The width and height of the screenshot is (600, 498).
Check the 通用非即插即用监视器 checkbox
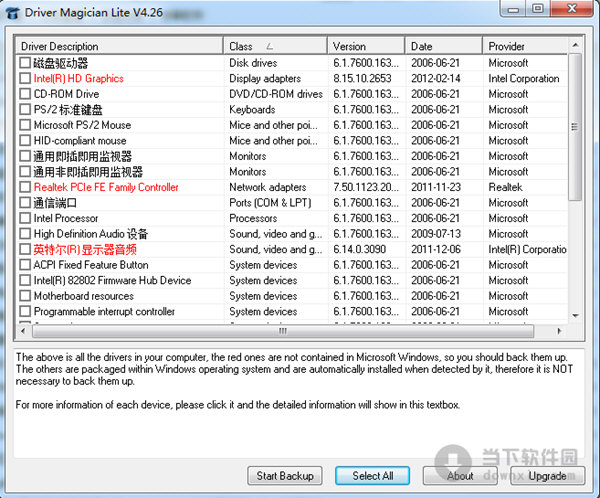click(x=25, y=171)
